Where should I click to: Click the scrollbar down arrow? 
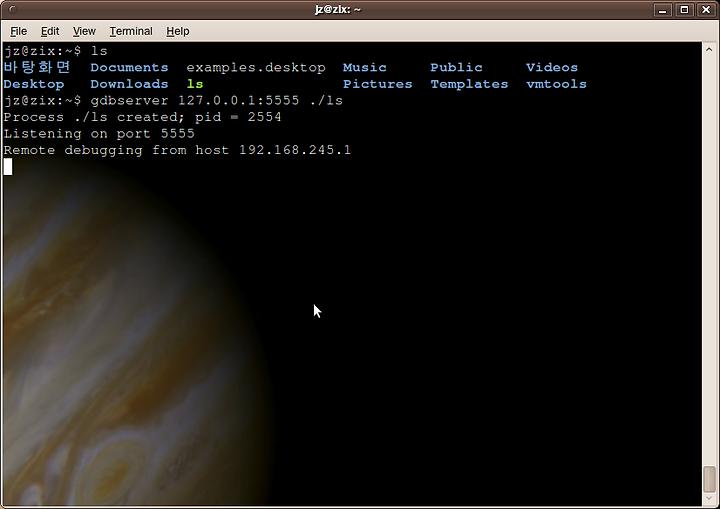[709, 498]
